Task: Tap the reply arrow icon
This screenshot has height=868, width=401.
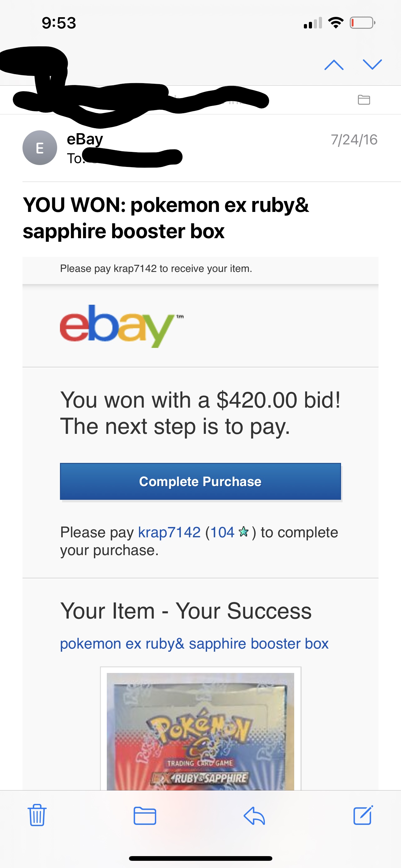Action: coord(254,816)
